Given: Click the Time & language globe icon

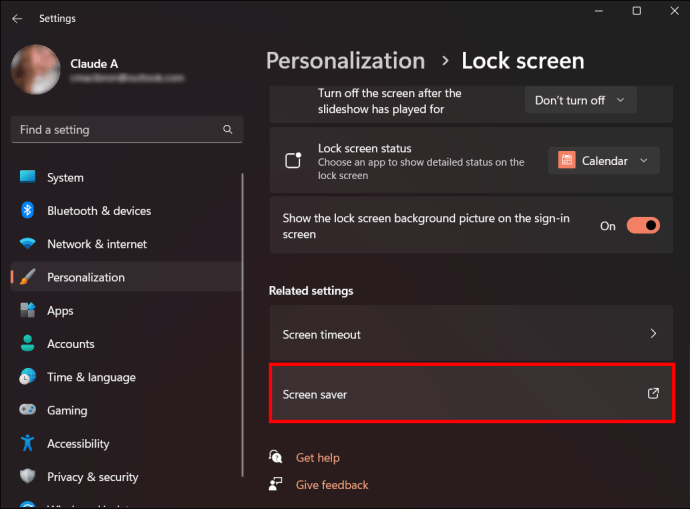Looking at the screenshot, I should click(x=28, y=377).
